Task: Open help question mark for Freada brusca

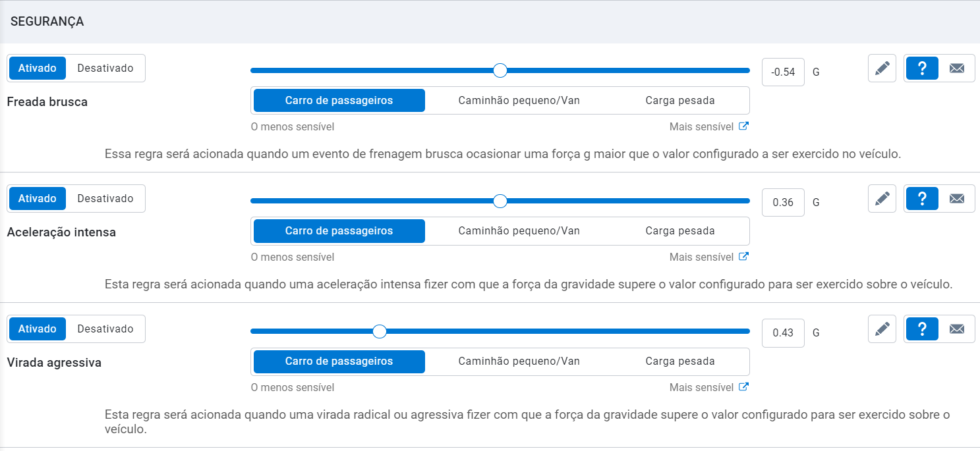Action: click(923, 68)
